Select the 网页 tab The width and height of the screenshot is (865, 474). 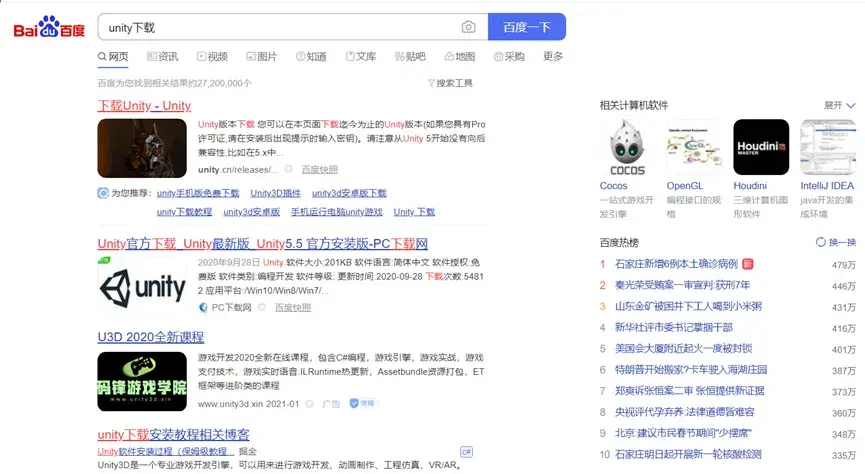coord(113,56)
